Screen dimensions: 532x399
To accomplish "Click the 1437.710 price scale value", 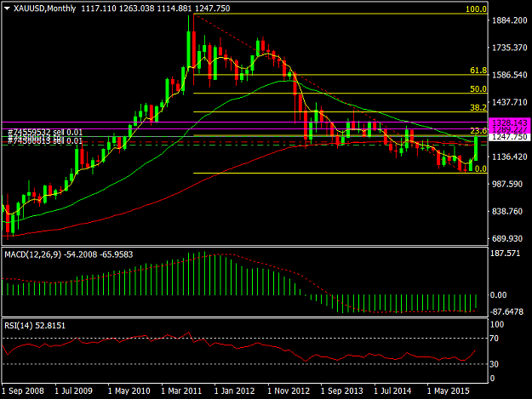I will click(510, 102).
